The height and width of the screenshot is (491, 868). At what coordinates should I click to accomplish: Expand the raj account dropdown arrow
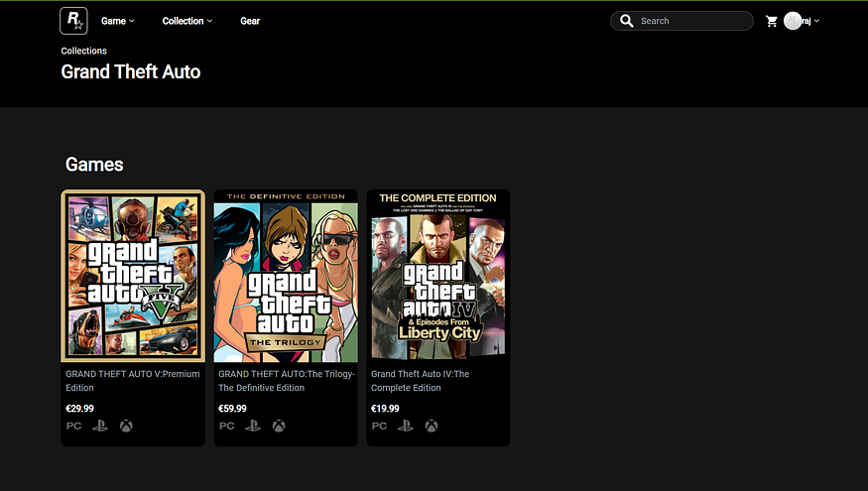[x=816, y=21]
